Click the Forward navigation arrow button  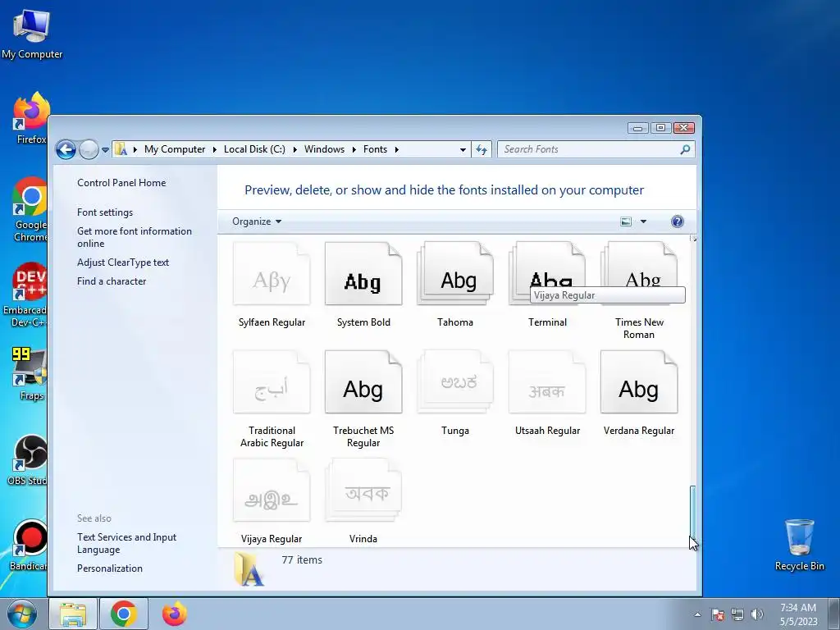pos(89,149)
